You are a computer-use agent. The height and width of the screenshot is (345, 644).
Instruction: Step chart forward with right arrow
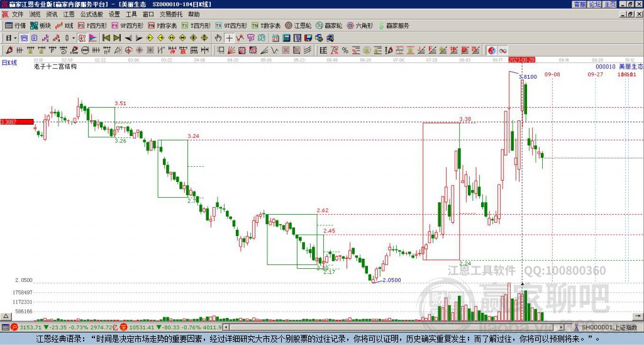(139, 38)
